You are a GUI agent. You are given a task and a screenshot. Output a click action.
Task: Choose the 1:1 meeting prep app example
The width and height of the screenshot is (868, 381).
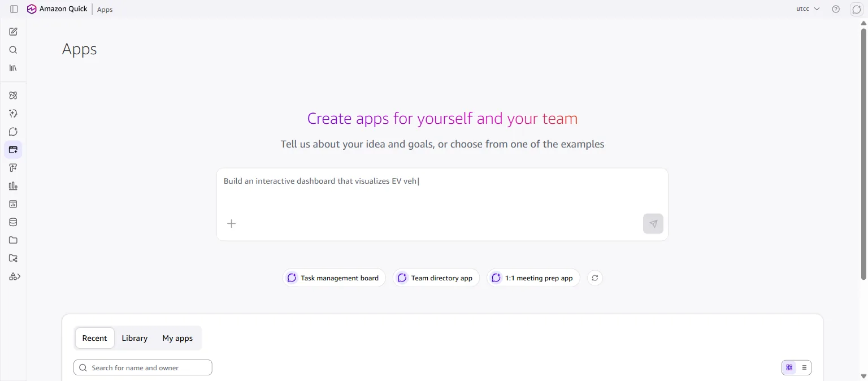[x=533, y=278]
